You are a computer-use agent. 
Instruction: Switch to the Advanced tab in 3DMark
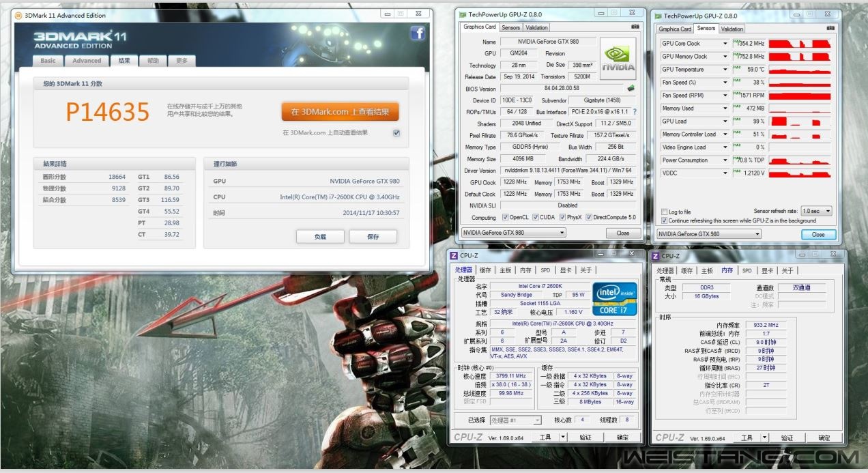pyautogui.click(x=87, y=61)
